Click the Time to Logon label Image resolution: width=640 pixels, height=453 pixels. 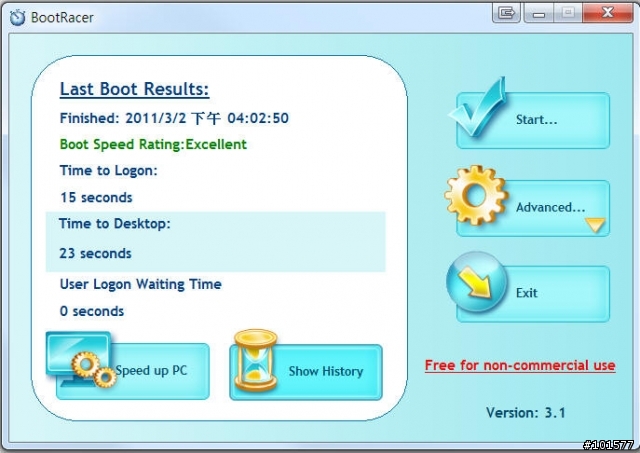[109, 171]
